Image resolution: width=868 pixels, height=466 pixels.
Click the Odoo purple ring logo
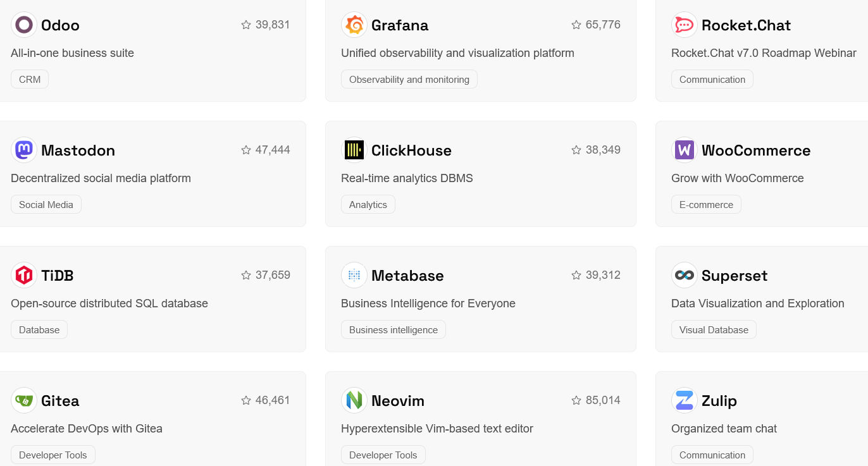24,25
